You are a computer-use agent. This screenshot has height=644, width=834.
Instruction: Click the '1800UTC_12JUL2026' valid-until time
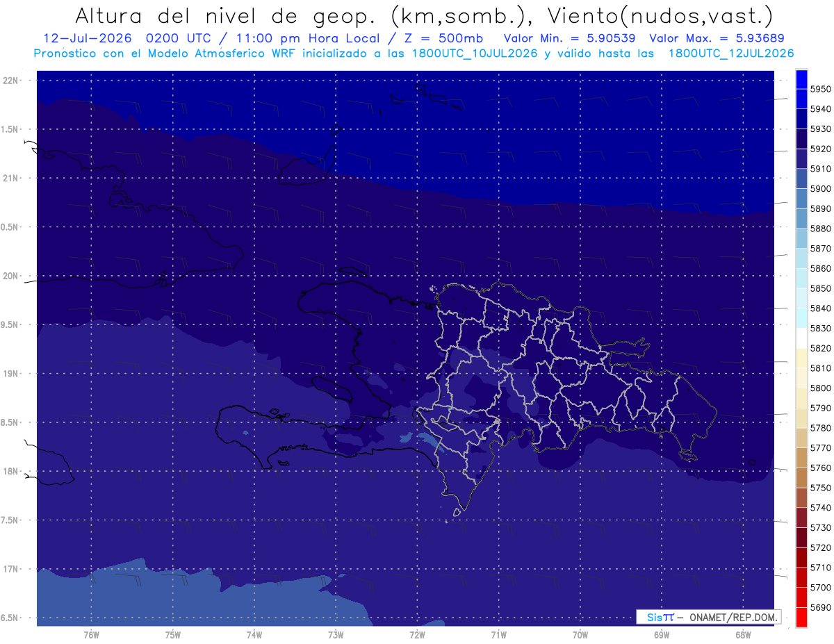pos(730,53)
